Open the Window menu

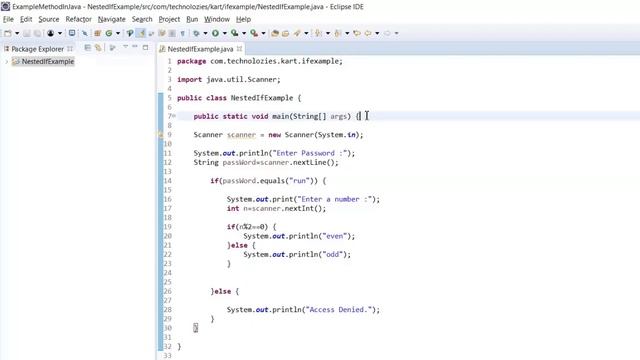(x=217, y=19)
